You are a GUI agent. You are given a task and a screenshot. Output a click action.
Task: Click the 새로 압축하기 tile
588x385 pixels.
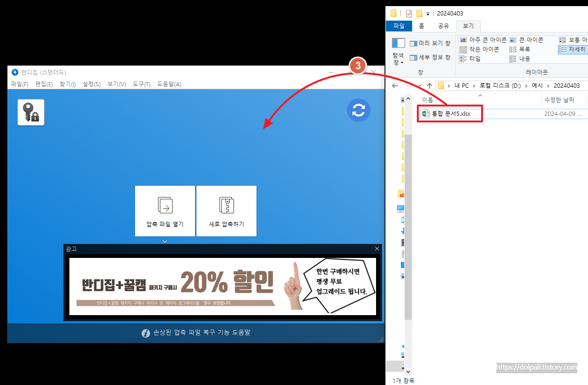226,211
